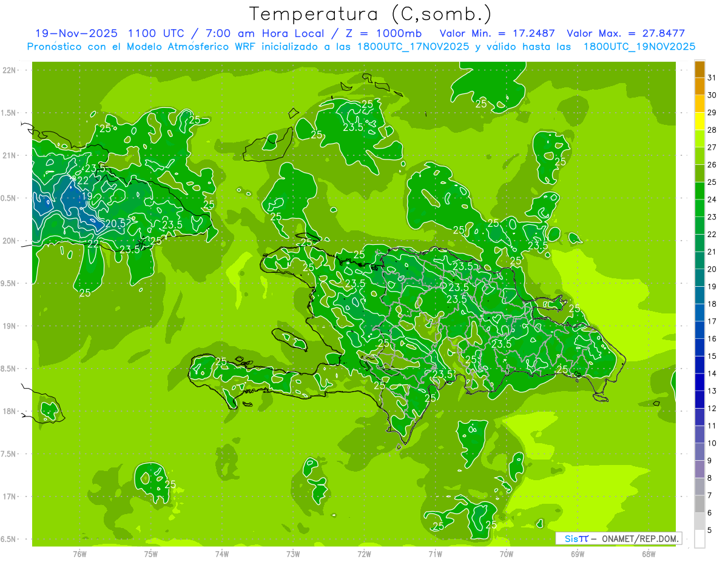Click the '75W' longitude axis label
This screenshot has width=728, height=562.
(x=150, y=554)
